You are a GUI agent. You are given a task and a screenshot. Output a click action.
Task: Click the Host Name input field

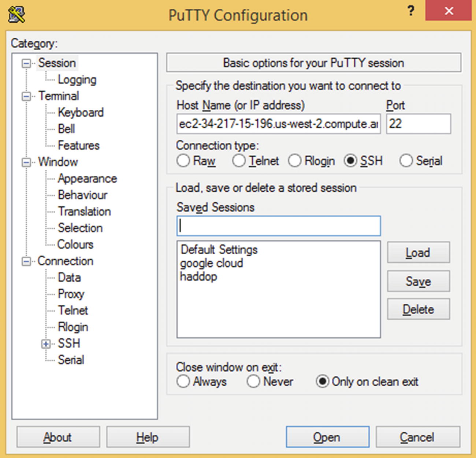click(278, 124)
